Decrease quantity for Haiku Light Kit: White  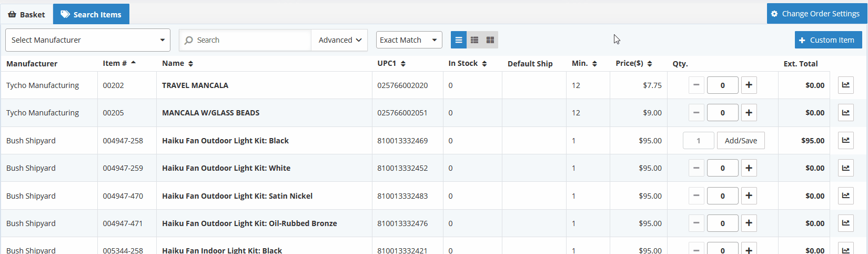(696, 168)
